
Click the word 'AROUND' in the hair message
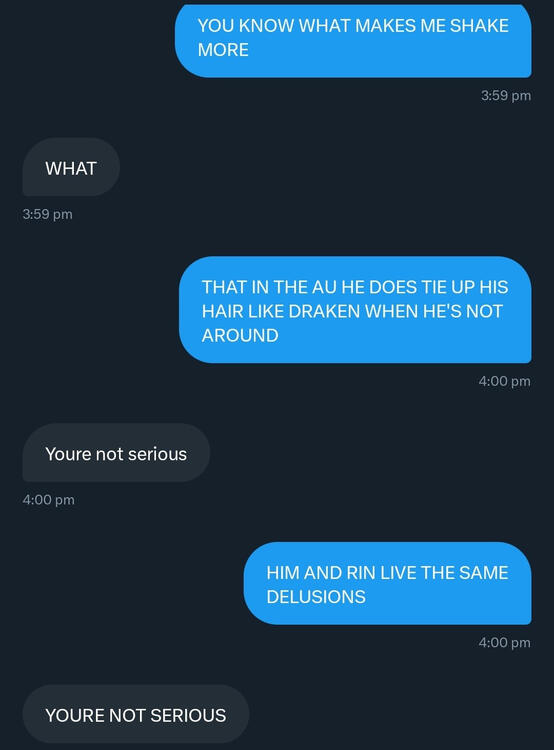click(240, 335)
